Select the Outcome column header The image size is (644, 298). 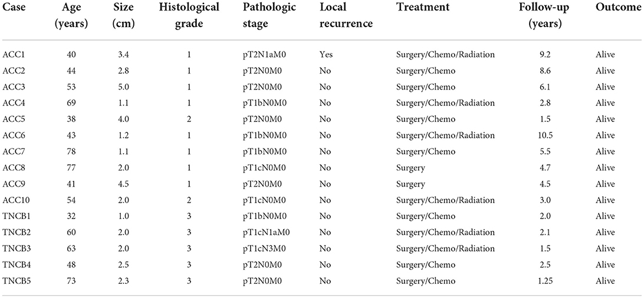click(x=617, y=7)
